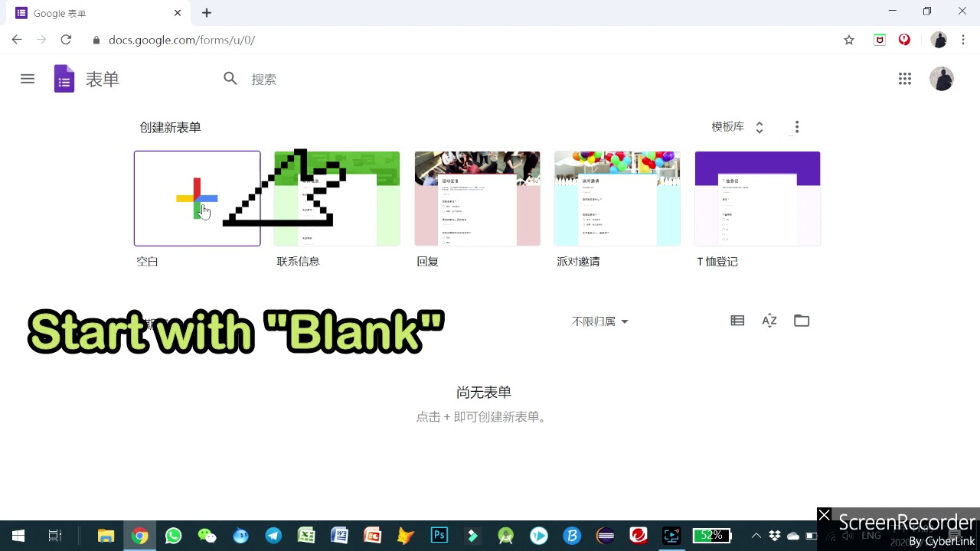Open the 不限归属 owner filter dropdown
Image resolution: width=980 pixels, height=551 pixels.
[x=600, y=321]
